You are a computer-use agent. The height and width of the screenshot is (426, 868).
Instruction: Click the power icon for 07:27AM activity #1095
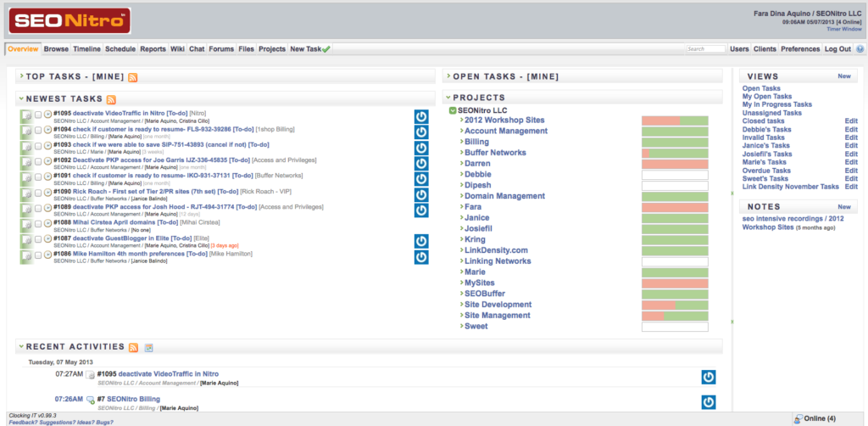pyautogui.click(x=709, y=378)
